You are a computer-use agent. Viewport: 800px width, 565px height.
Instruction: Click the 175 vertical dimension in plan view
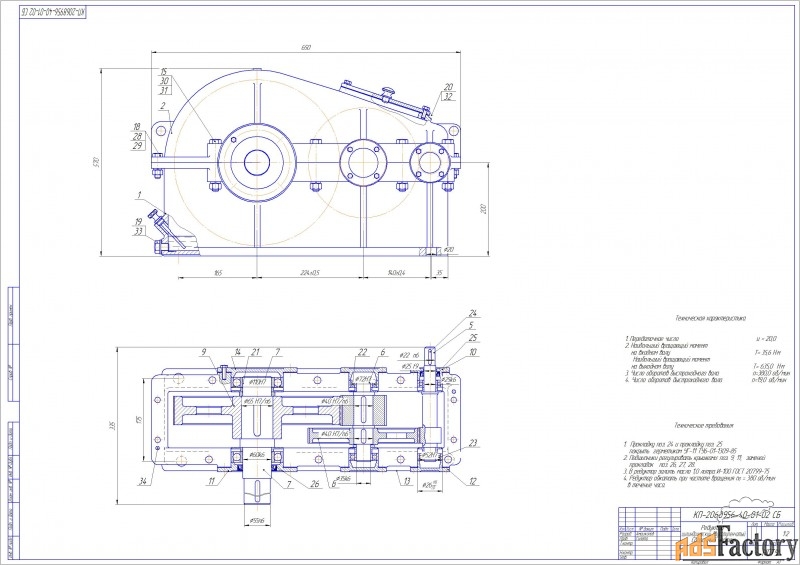coord(139,420)
